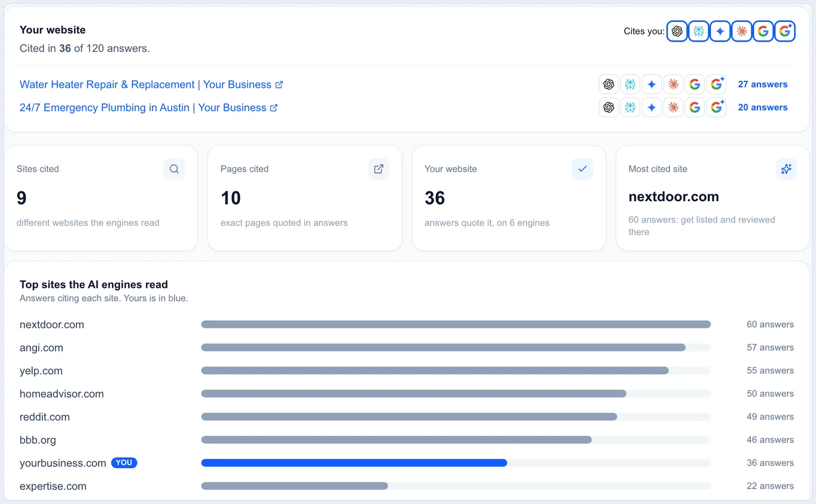The height and width of the screenshot is (504, 816).
Task: Click the Perplexity icon in the Water Heater Repair row
Action: (630, 84)
